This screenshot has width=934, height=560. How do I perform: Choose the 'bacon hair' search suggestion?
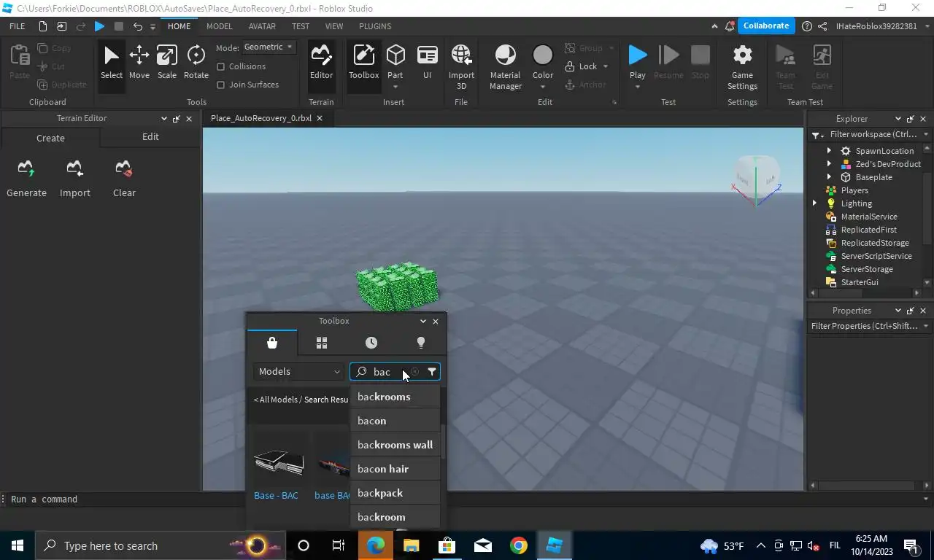(395, 469)
